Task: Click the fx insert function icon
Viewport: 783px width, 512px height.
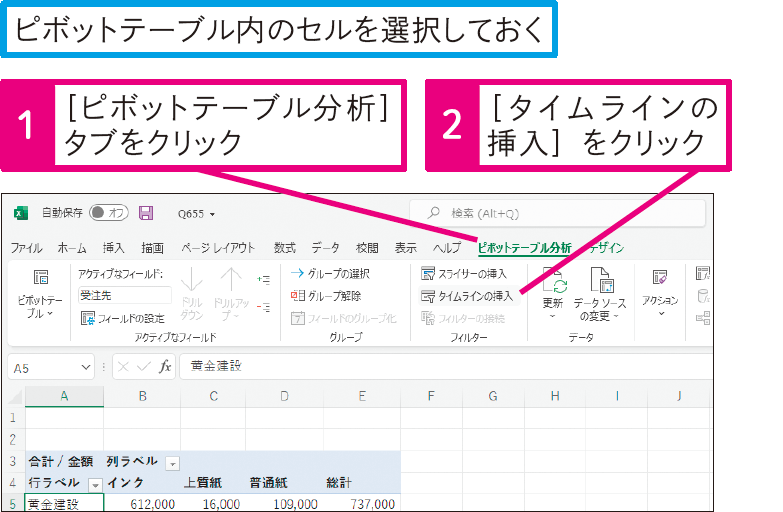Action: pos(165,367)
